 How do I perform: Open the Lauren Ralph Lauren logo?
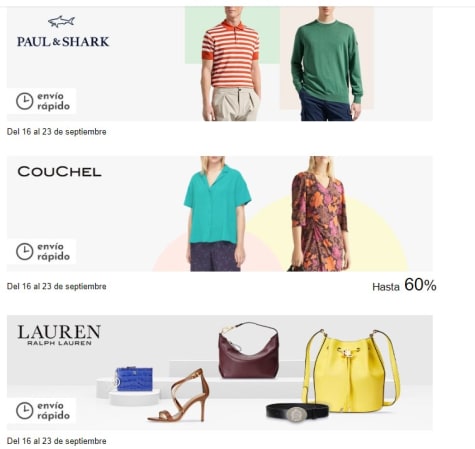(x=59, y=335)
